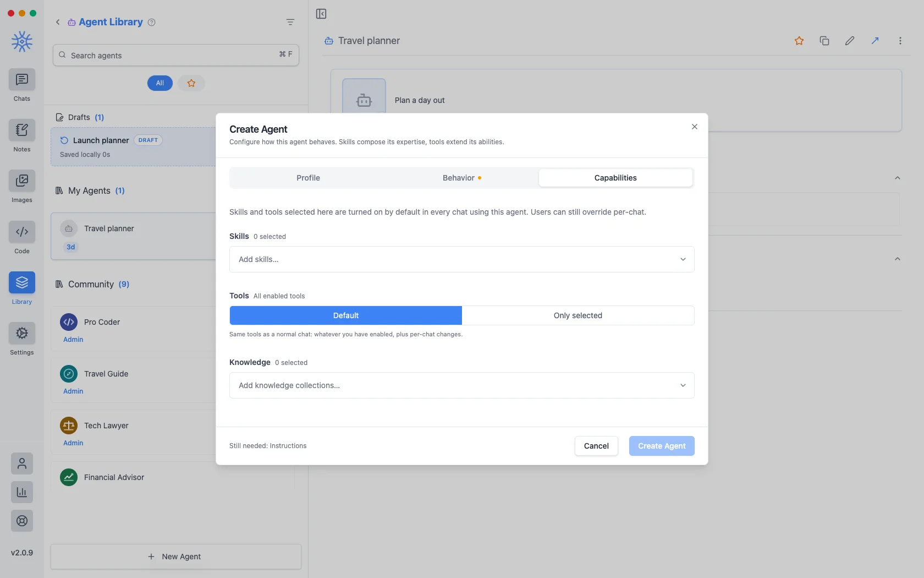924x578 pixels.
Task: Favorite the Travel planner agent star
Action: tap(799, 41)
